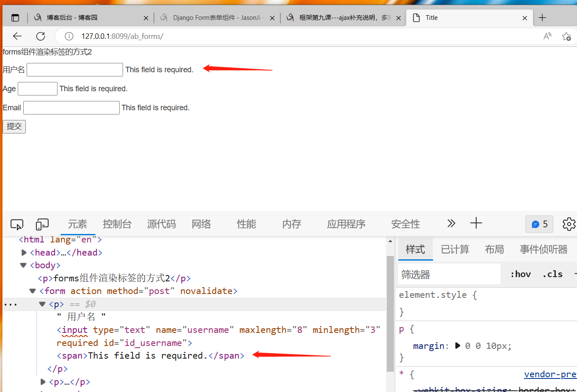Expand the collapsed p element below

click(x=43, y=382)
